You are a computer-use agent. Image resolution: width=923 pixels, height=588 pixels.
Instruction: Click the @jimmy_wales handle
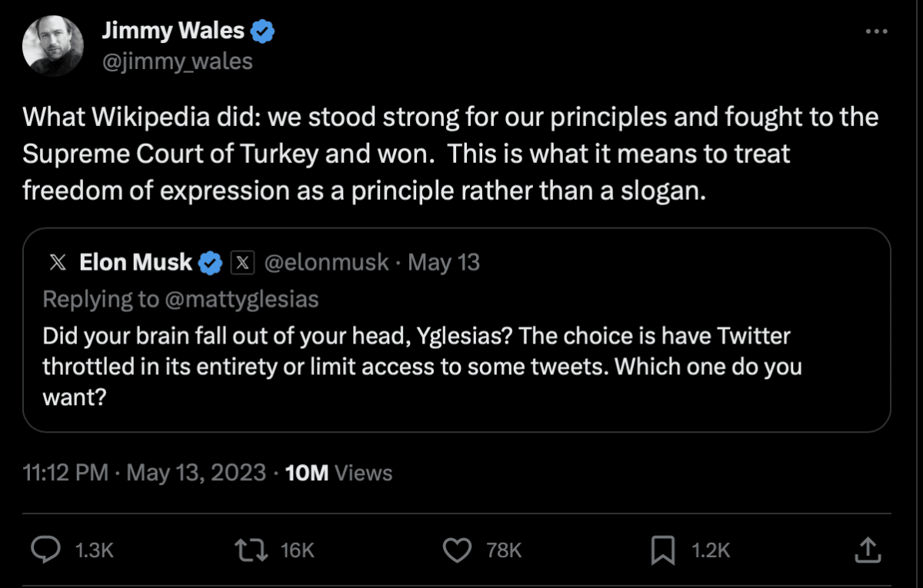coord(177,61)
